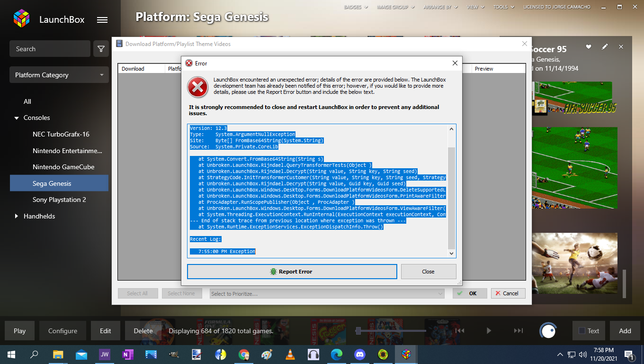Image resolution: width=644 pixels, height=364 pixels.
Task: Open Chrome from taskbar
Action: coord(244,355)
